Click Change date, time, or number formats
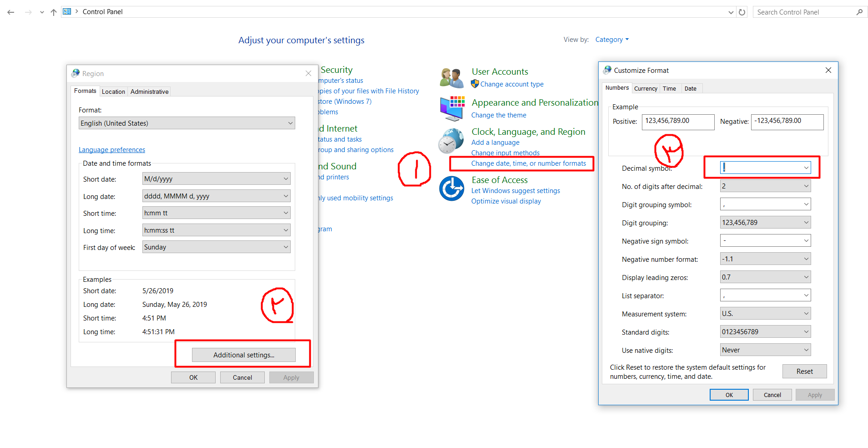 click(529, 163)
